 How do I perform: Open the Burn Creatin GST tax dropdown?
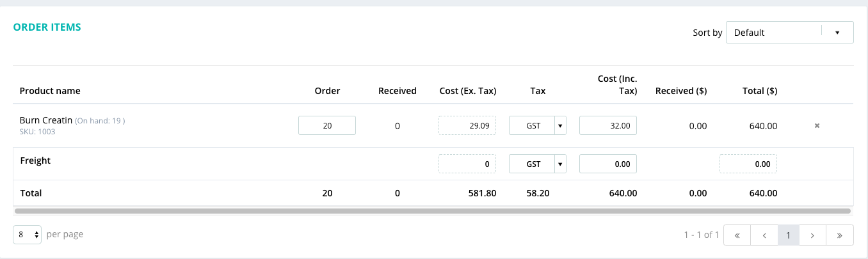(538, 126)
